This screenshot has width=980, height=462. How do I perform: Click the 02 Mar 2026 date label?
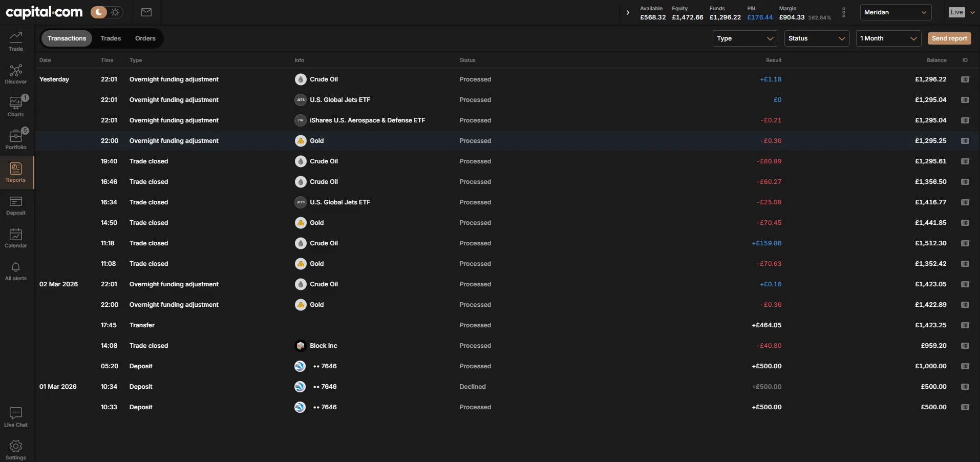click(x=58, y=284)
